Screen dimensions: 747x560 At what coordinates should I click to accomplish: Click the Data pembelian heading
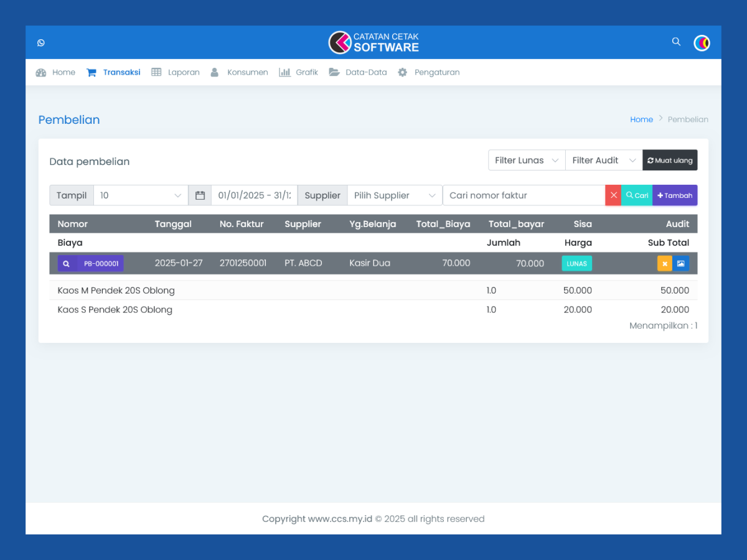point(90,162)
